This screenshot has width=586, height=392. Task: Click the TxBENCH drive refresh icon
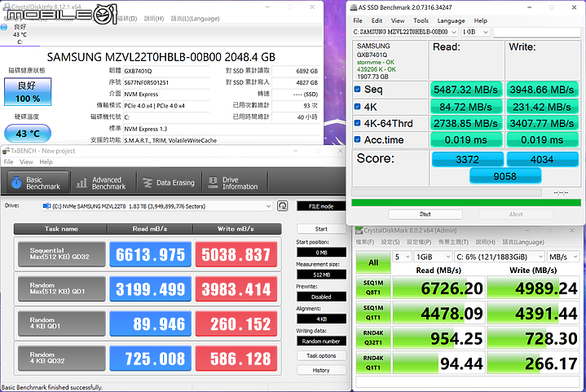(x=283, y=206)
